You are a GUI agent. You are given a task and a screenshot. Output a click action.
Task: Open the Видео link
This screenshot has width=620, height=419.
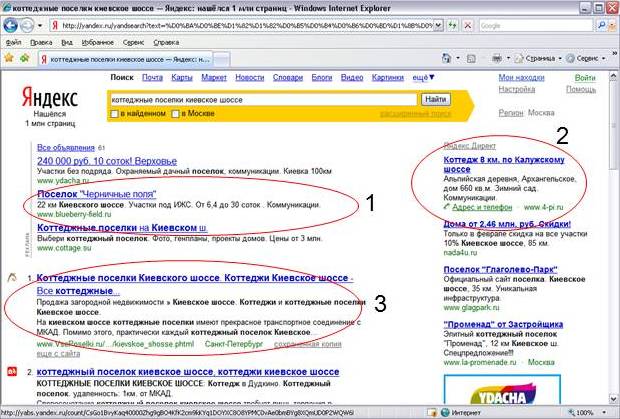coord(352,77)
